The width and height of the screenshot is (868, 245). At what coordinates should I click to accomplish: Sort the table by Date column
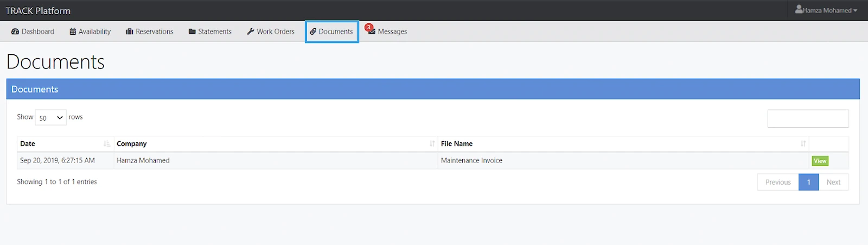(x=65, y=144)
